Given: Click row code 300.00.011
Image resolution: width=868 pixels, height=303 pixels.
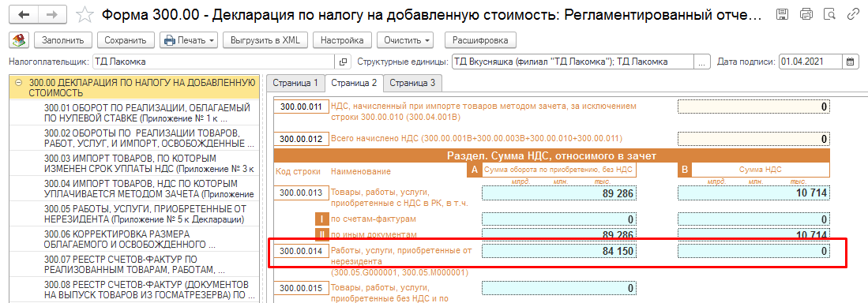Looking at the screenshot, I should tap(301, 107).
